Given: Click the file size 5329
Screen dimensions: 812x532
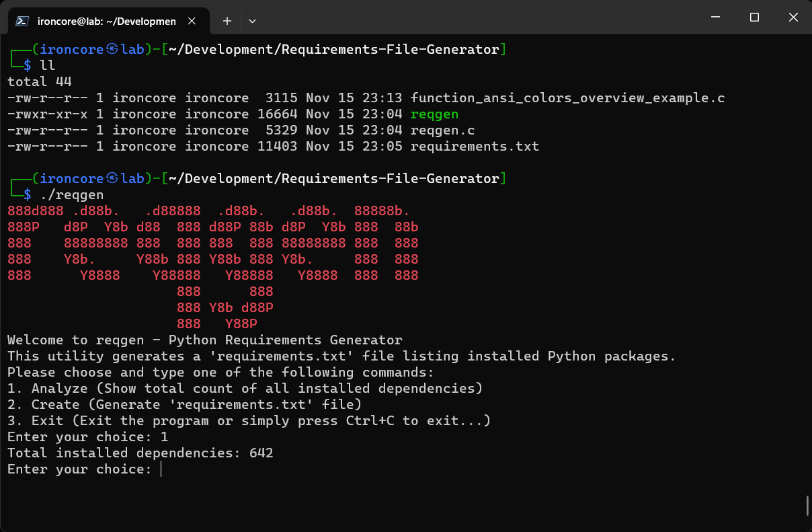Looking at the screenshot, I should (x=282, y=130).
